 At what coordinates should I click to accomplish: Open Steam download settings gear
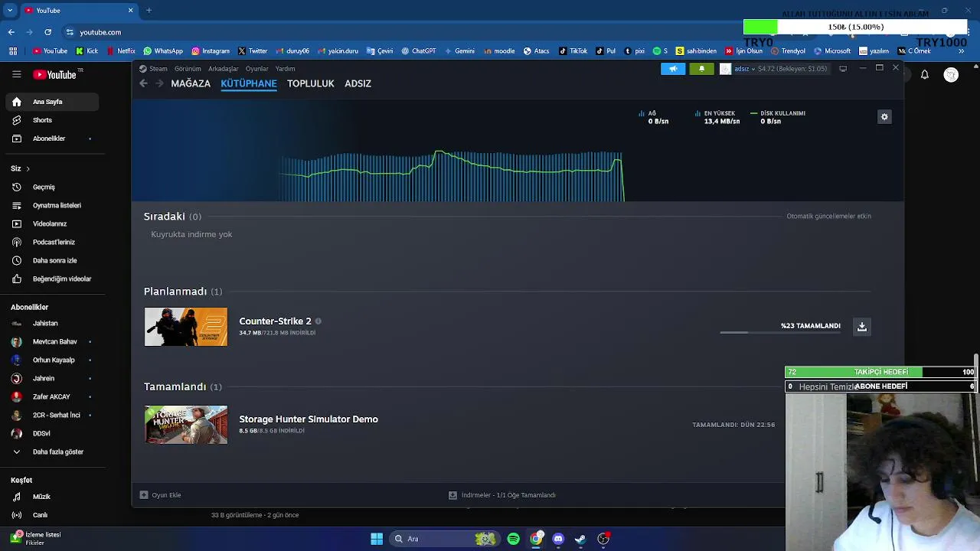pyautogui.click(x=884, y=117)
